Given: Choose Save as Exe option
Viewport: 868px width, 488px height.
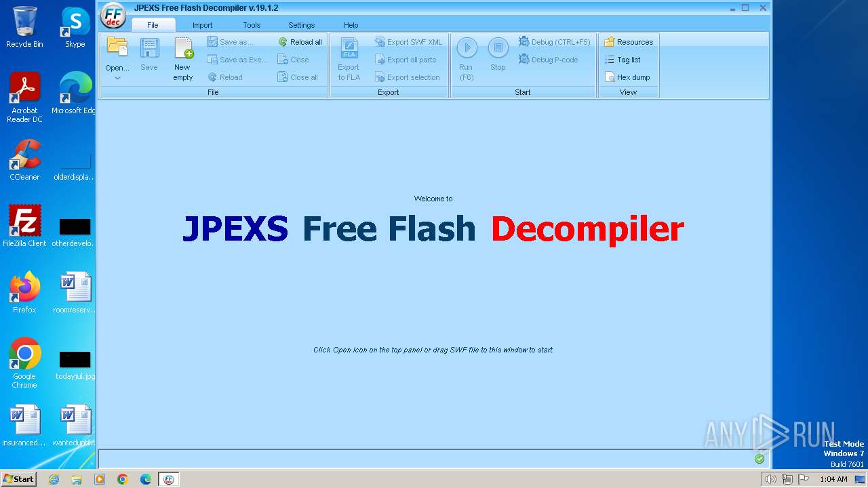Looking at the screenshot, I should (x=237, y=60).
